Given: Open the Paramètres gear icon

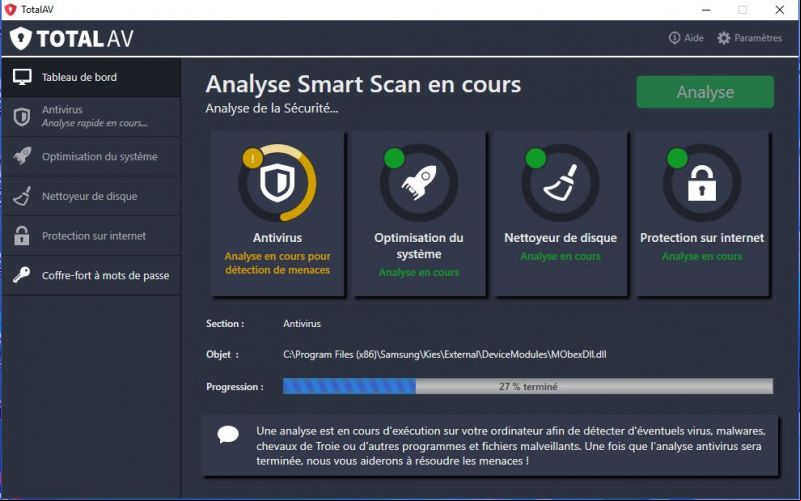Looking at the screenshot, I should (x=723, y=38).
